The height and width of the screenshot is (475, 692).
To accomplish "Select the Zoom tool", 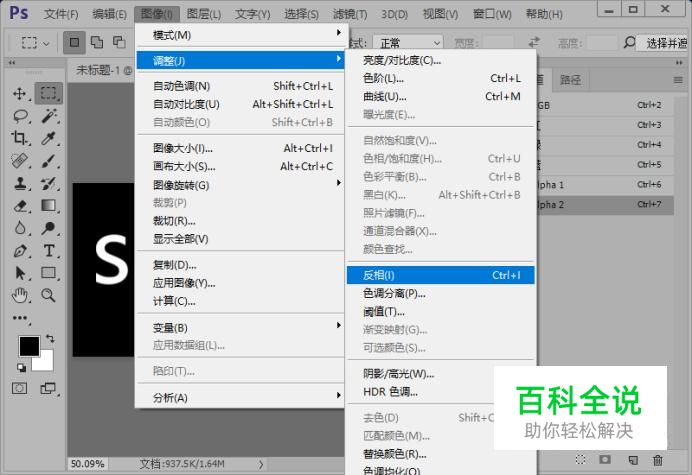I will point(49,295).
